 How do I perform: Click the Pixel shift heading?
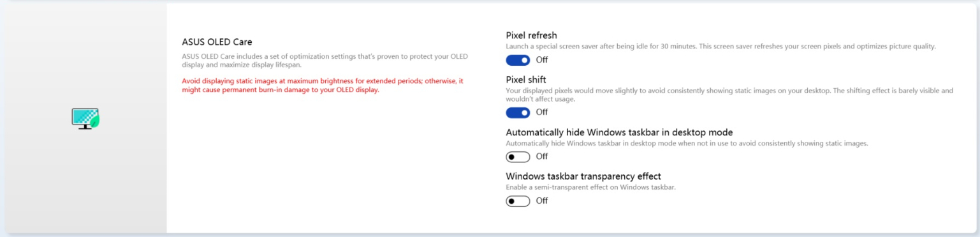click(x=526, y=80)
